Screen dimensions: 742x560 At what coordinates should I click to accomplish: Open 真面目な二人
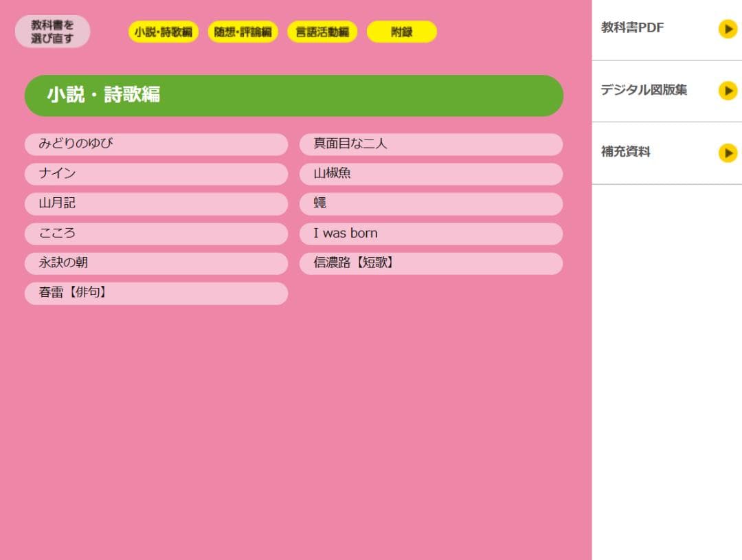(x=431, y=144)
